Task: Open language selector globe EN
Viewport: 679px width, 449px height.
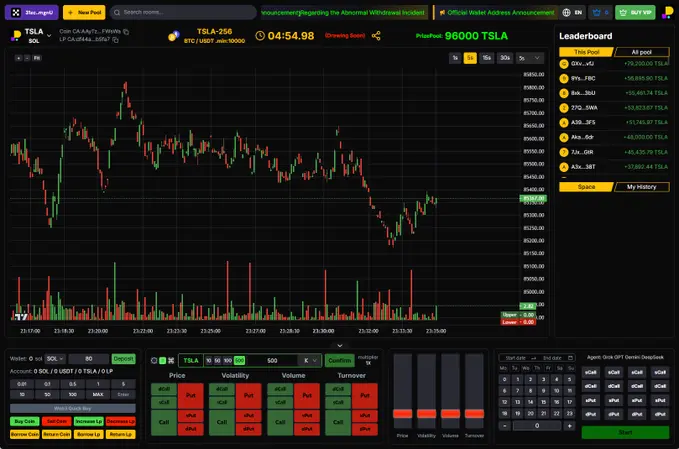Action: click(x=572, y=13)
